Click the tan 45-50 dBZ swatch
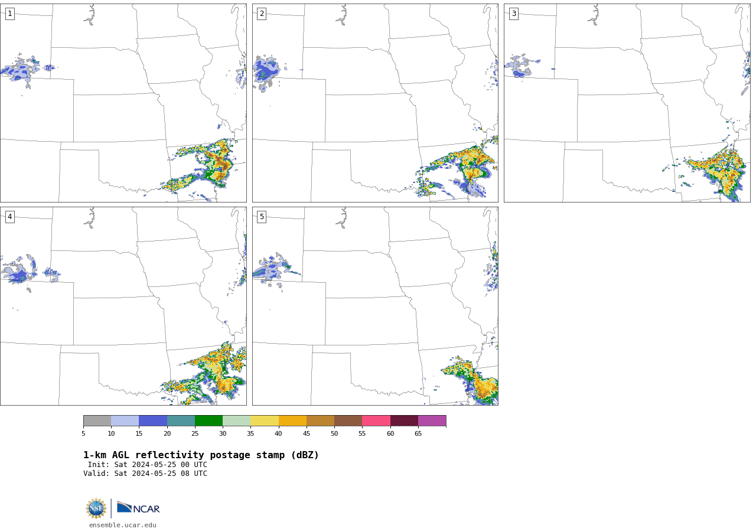The image size is (756, 532). 320,420
